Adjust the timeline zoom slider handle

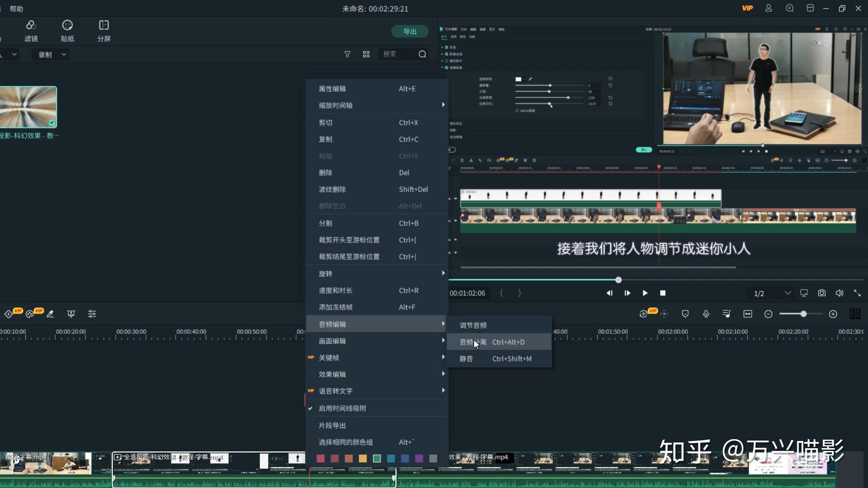coord(803,314)
